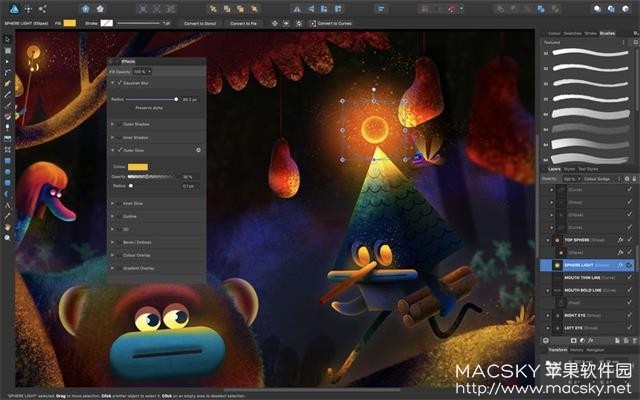Screen dimensions: 640x400
Task: Open the Navigator tab
Action: tap(595, 350)
